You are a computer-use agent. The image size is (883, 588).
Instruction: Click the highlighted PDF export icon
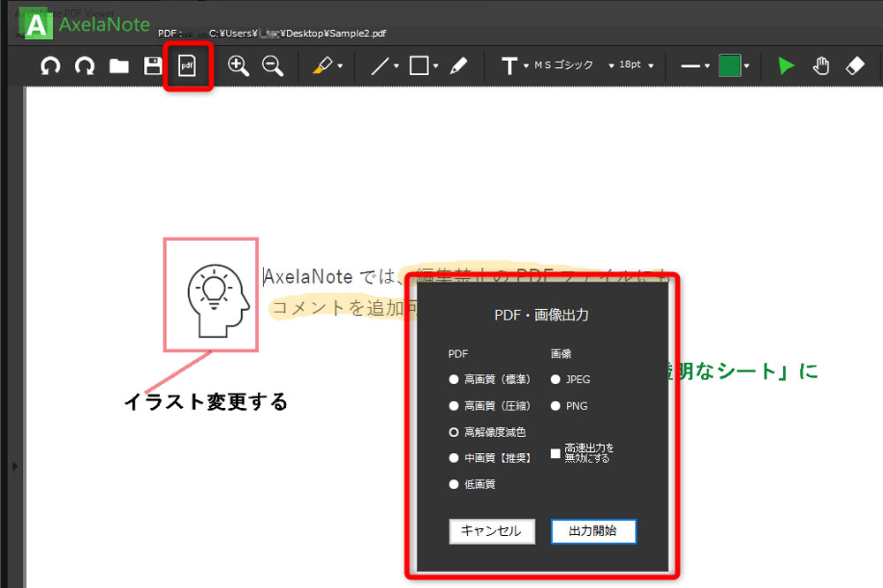187,65
